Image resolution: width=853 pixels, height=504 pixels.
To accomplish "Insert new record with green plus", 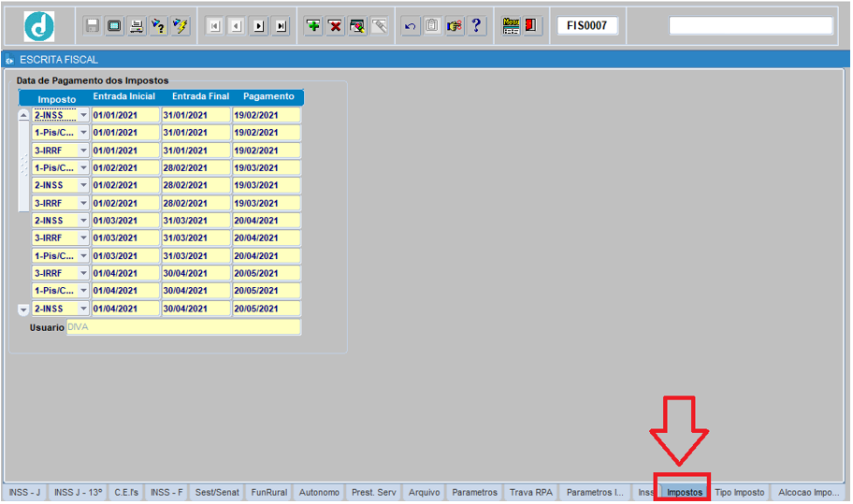I will [313, 26].
